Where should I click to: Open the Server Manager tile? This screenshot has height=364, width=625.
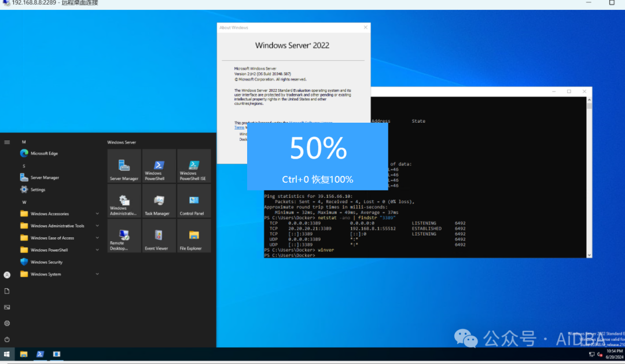[124, 166]
